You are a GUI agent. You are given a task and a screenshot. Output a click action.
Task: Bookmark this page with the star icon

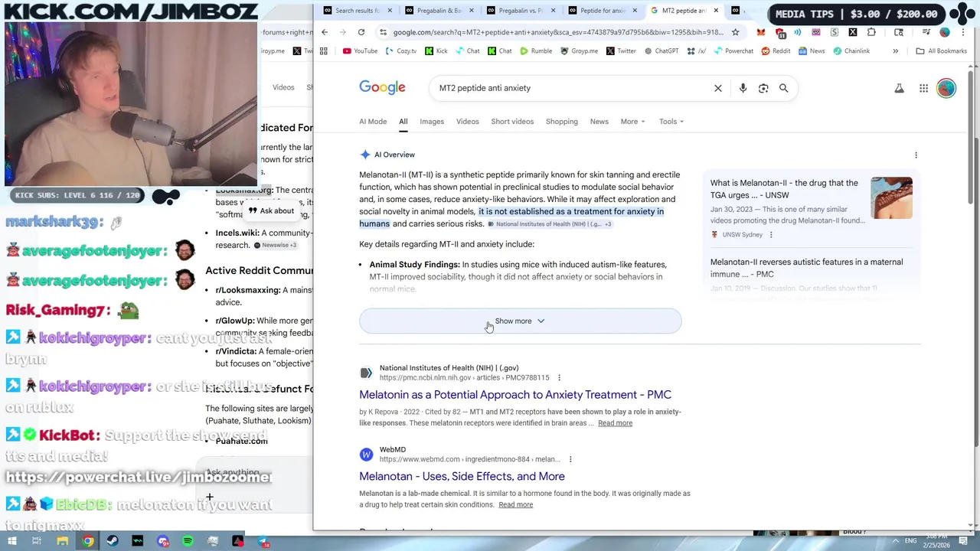736,32
